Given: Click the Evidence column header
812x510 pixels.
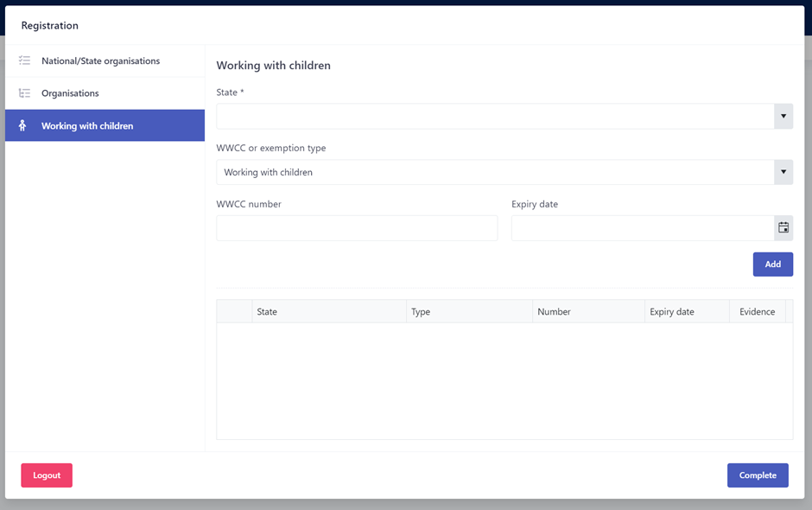Looking at the screenshot, I should (x=757, y=311).
